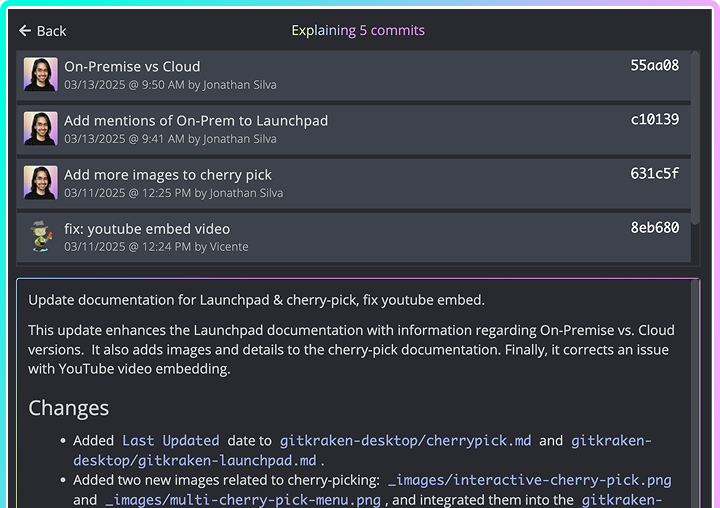Click commit hash 8eb680

pyautogui.click(x=654, y=228)
